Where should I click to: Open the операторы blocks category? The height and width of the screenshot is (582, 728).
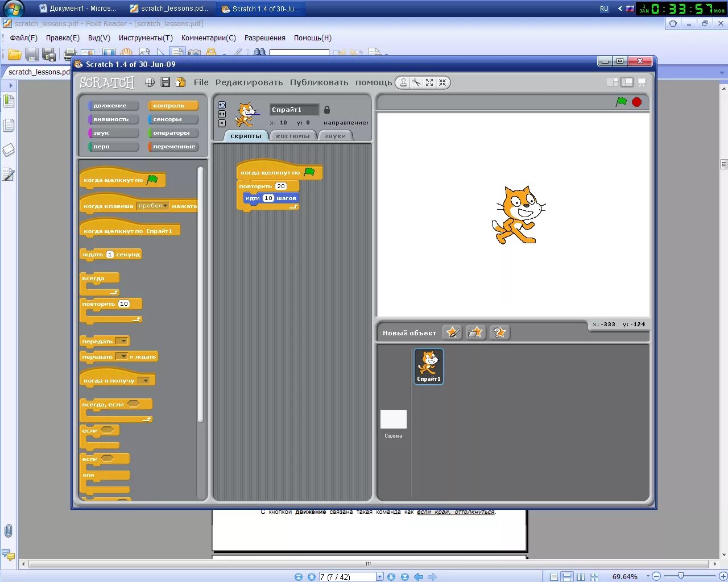[173, 133]
